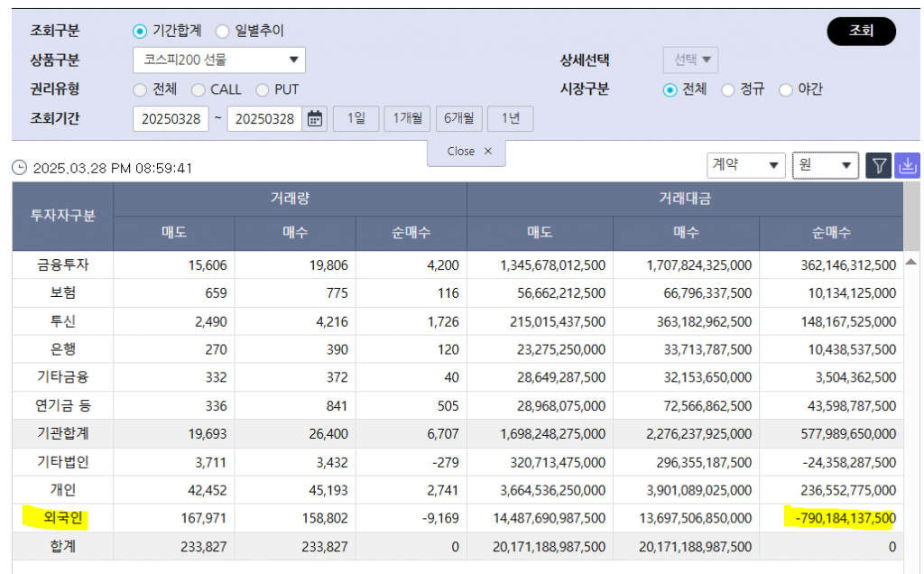Viewport: 924px width, 574px height.
Task: Choose PUT as the option type
Action: (x=263, y=89)
